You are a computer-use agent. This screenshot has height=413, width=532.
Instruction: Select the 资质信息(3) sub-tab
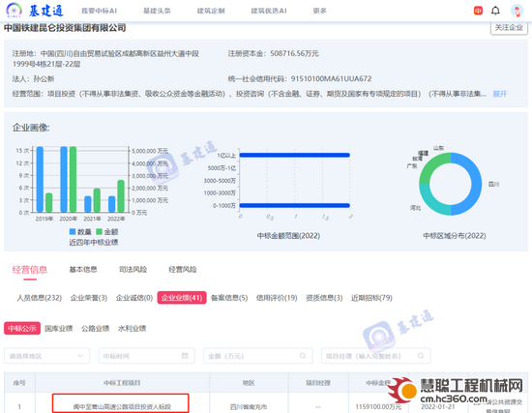click(x=324, y=298)
